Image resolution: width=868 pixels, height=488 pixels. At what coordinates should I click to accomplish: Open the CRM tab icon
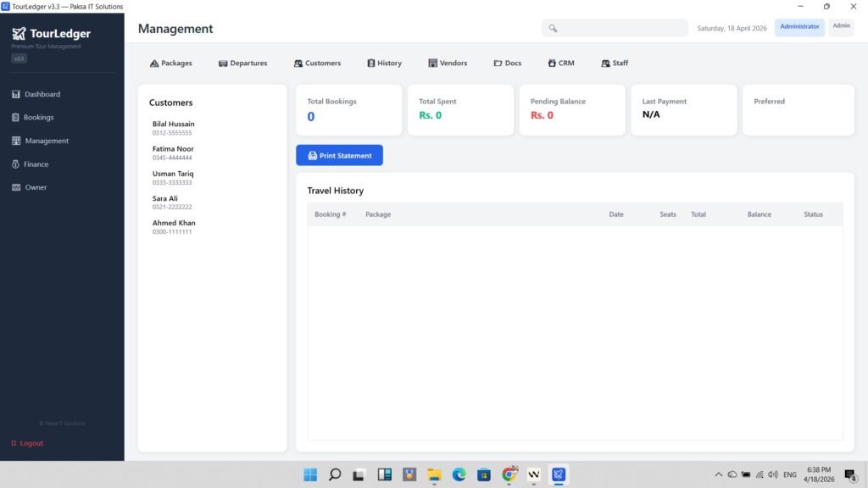click(x=552, y=64)
